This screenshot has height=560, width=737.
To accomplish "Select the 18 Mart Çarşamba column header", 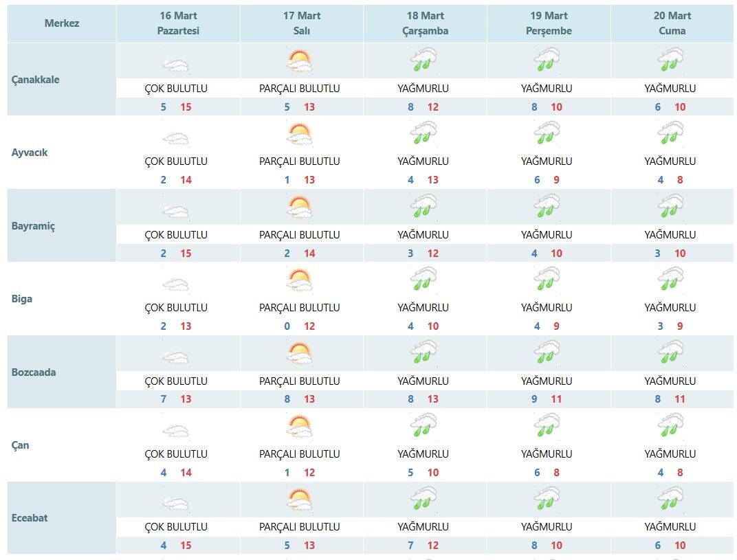I will [425, 23].
